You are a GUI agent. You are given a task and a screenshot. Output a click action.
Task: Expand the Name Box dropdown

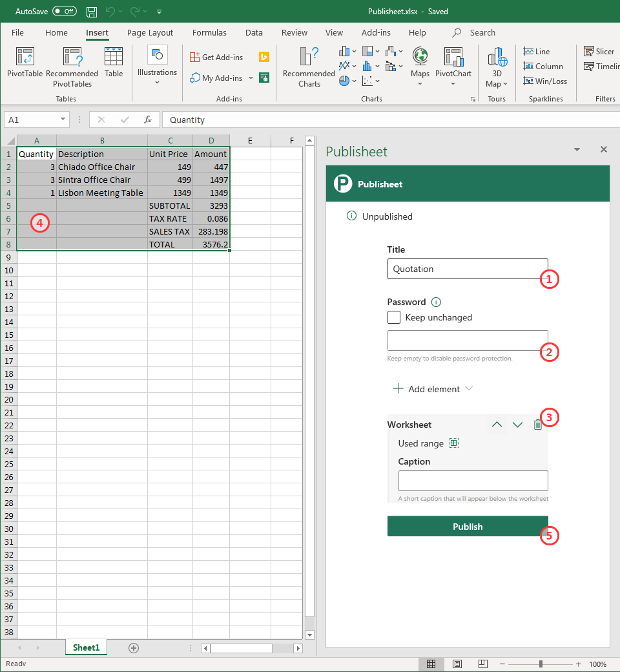click(x=63, y=120)
